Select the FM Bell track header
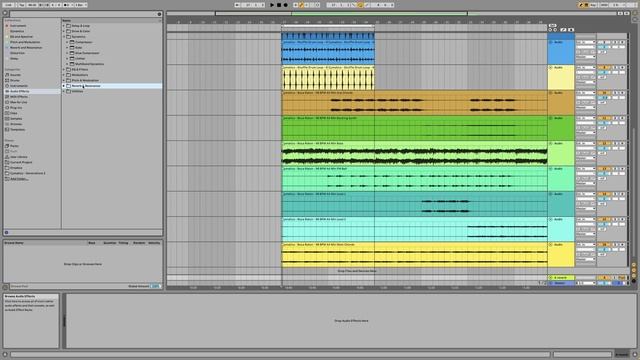Viewport: 640px width, 360px height. pyautogui.click(x=561, y=178)
